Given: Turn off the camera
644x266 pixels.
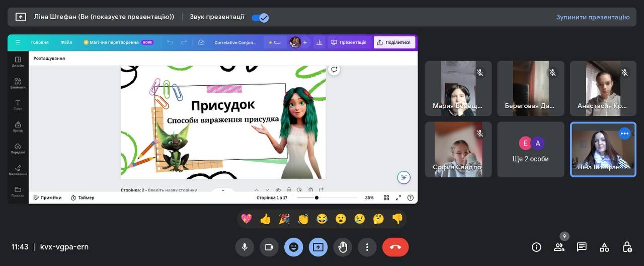Looking at the screenshot, I should pos(269,247).
